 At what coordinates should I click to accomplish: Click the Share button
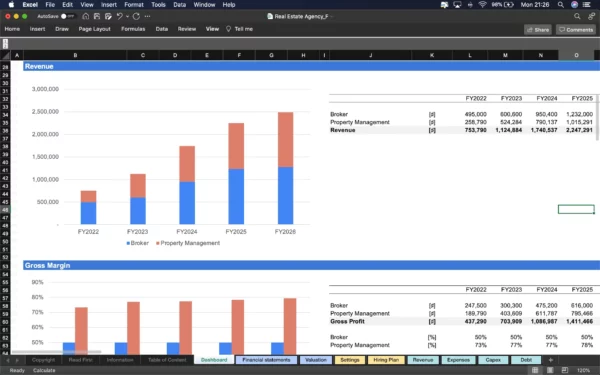click(538, 29)
